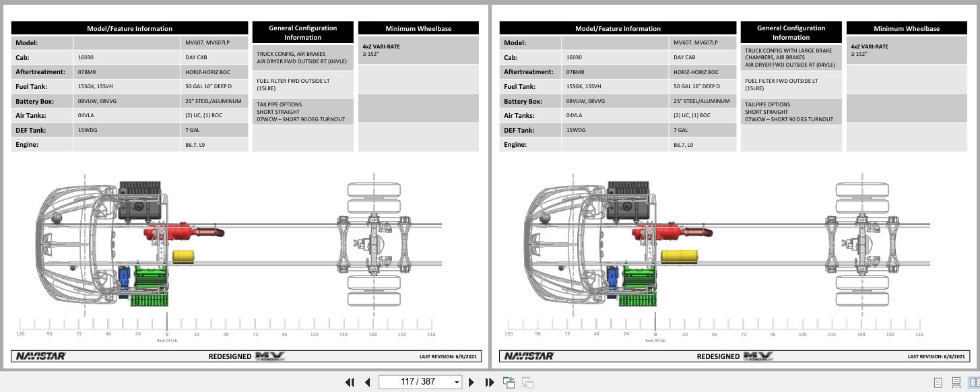This screenshot has width=980, height=392.
Task: Click 'REDESIGNED' MV footer text on left page
Action: 230,356
